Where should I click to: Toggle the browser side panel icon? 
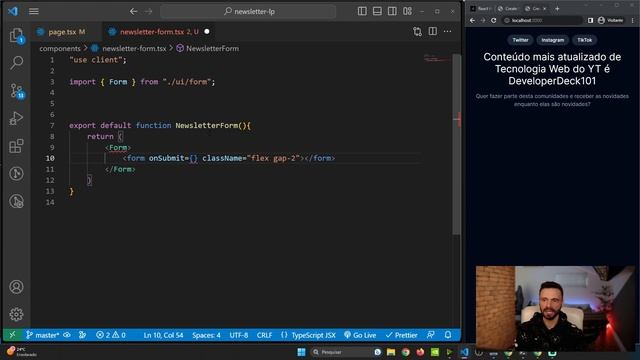click(590, 20)
